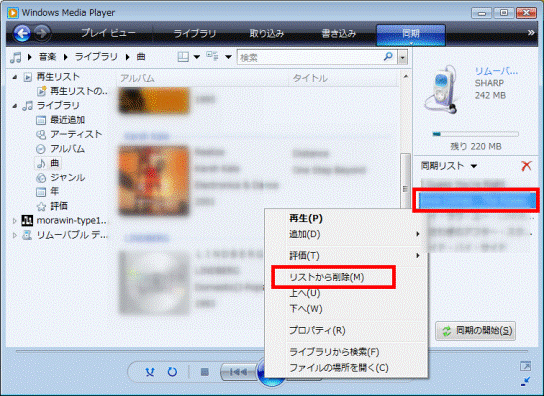Expand the morawin-type1 tree node
The height and width of the screenshot is (396, 544).
pyautogui.click(x=15, y=221)
